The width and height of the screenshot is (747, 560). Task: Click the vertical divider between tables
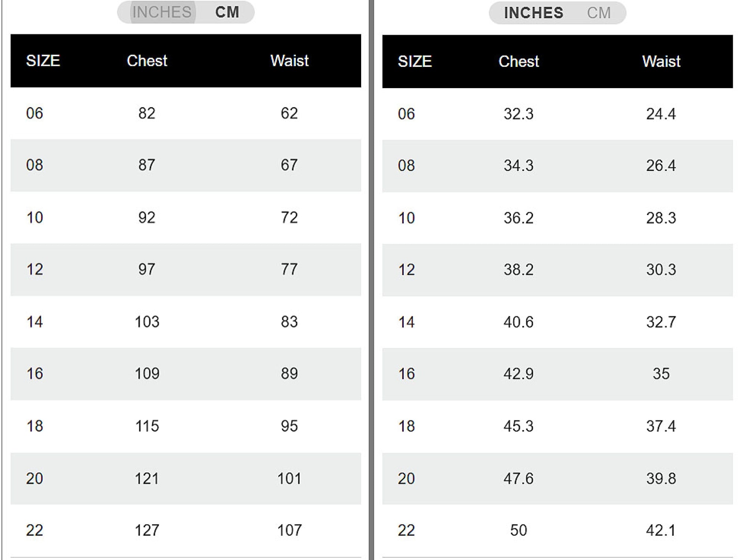(371, 280)
